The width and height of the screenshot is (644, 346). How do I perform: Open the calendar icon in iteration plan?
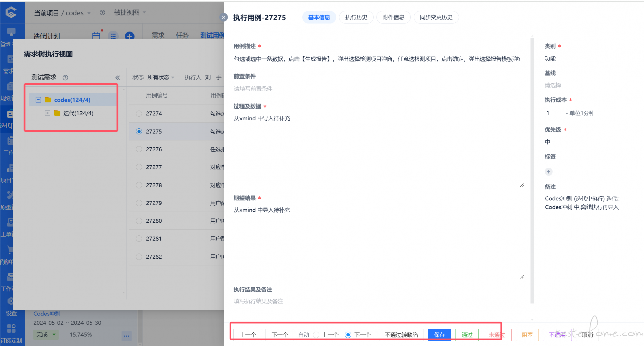[96, 36]
